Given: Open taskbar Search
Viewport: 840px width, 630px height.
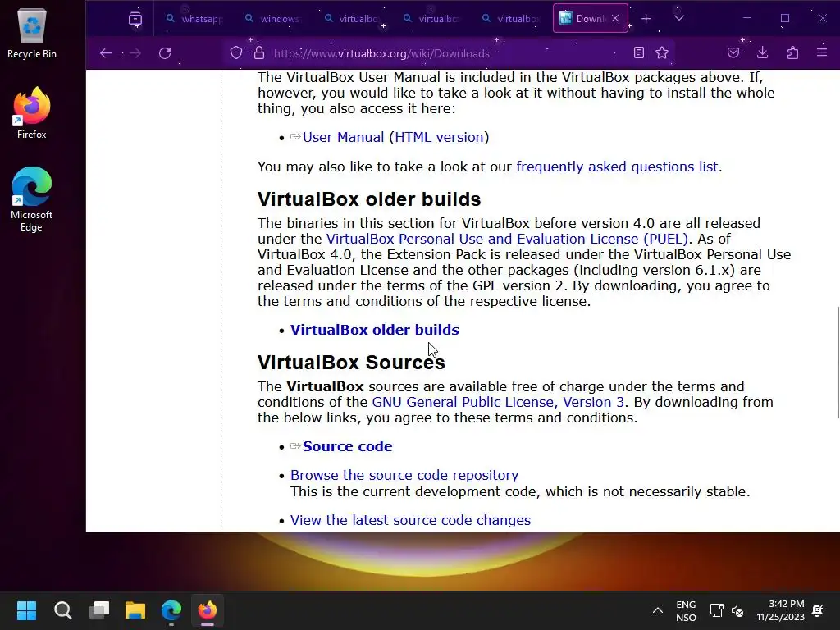Looking at the screenshot, I should coord(62,610).
